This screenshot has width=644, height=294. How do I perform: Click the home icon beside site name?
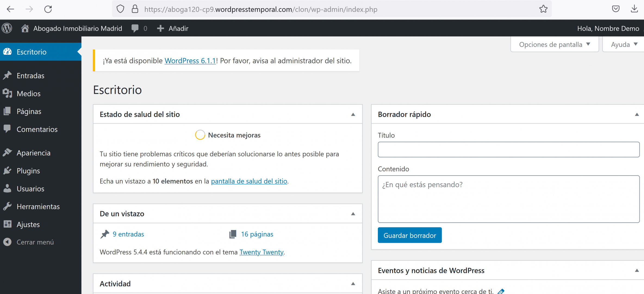pyautogui.click(x=25, y=28)
